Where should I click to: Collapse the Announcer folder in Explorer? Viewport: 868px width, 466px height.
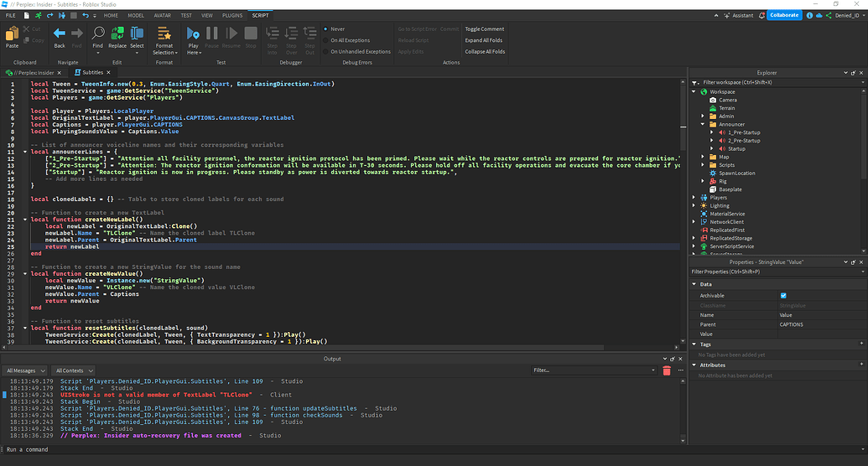click(x=703, y=124)
